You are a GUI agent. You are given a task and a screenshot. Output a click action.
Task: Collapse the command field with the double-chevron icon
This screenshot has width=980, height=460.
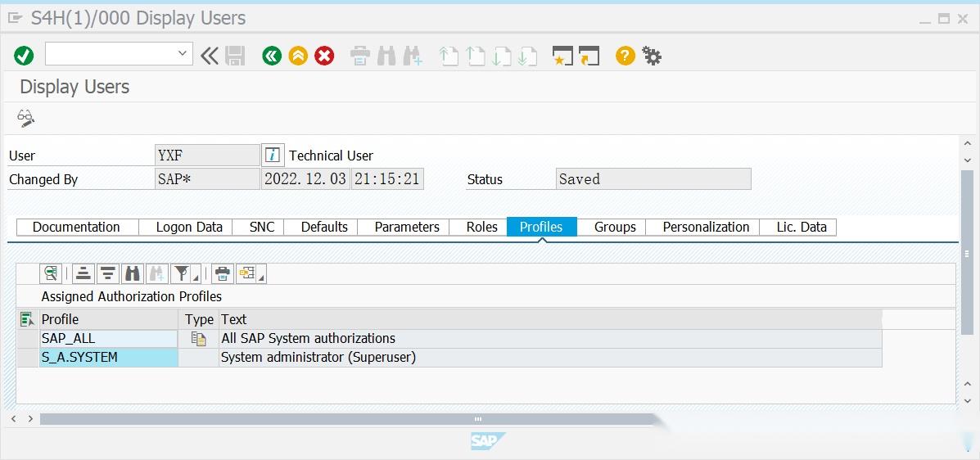point(210,56)
